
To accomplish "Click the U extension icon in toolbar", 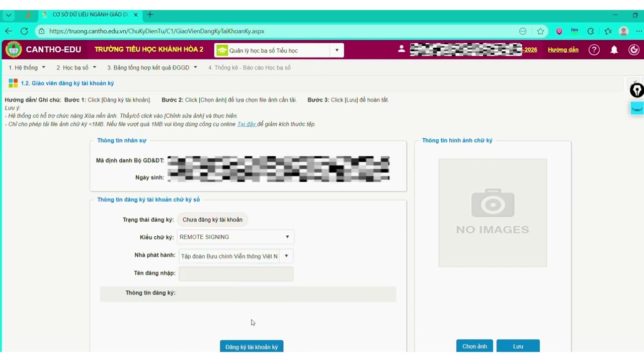I will (x=559, y=31).
